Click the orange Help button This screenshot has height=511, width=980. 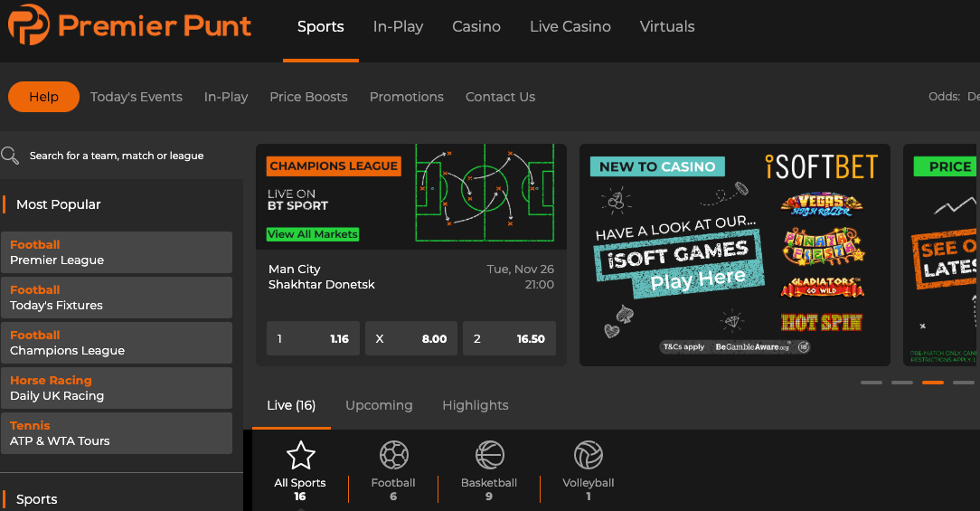click(43, 97)
